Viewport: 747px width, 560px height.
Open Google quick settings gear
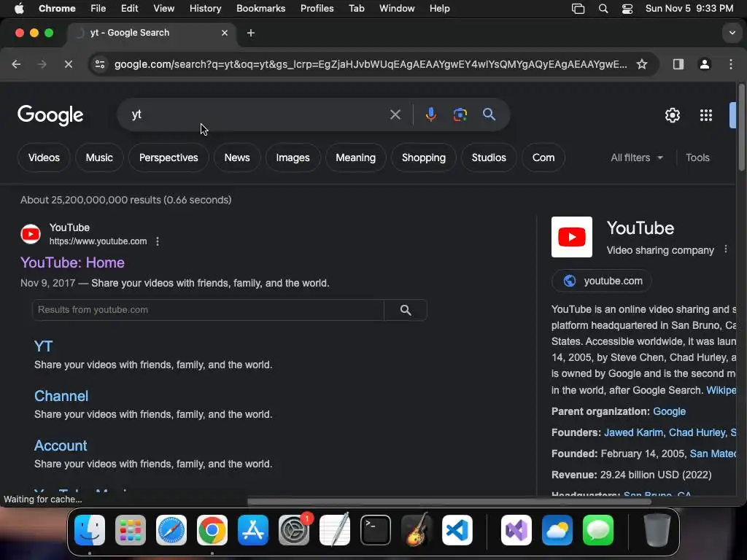(672, 114)
